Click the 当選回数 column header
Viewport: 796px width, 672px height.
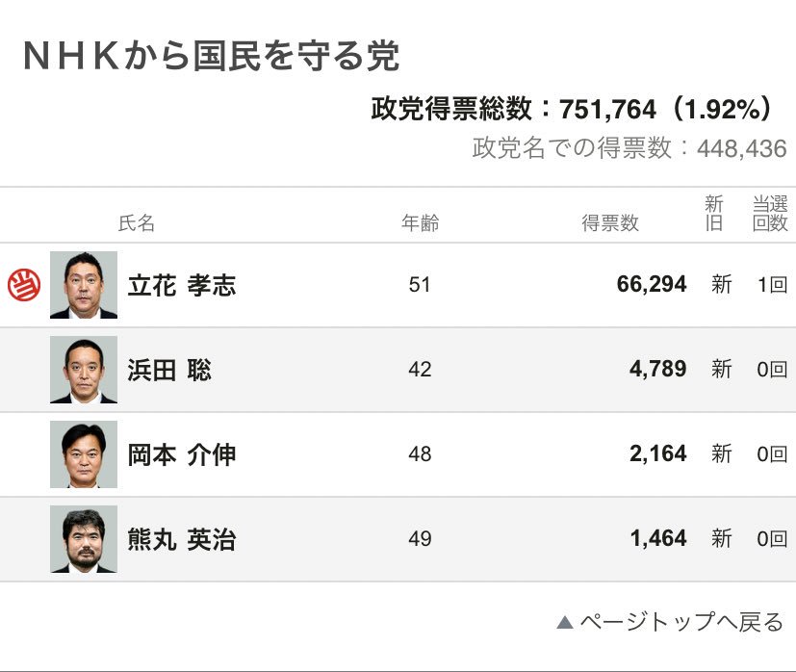tap(770, 214)
